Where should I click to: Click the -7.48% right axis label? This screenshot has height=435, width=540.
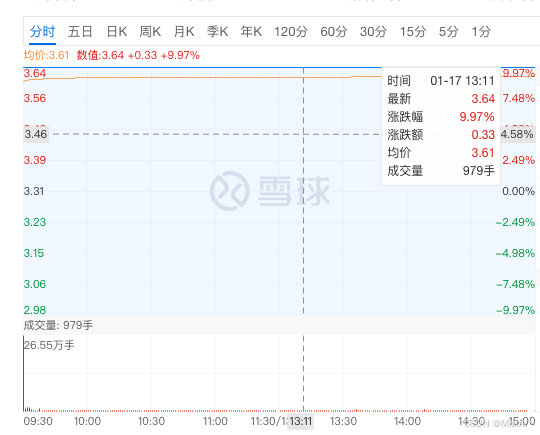[x=515, y=284]
